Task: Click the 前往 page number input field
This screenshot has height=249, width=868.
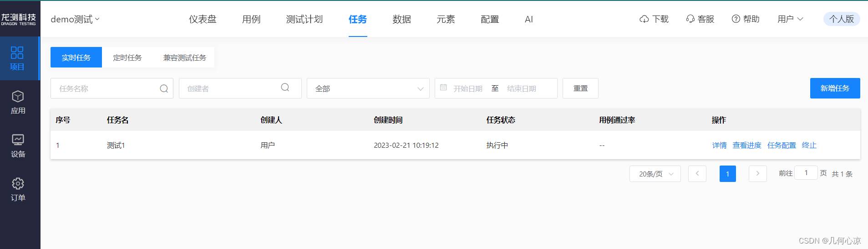Action: click(x=806, y=173)
